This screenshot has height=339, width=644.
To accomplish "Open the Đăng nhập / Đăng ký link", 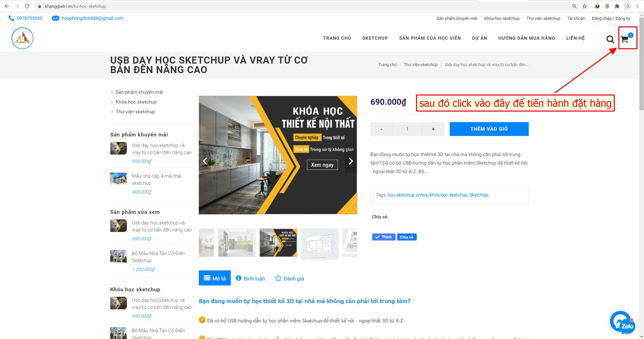I will 611,18.
